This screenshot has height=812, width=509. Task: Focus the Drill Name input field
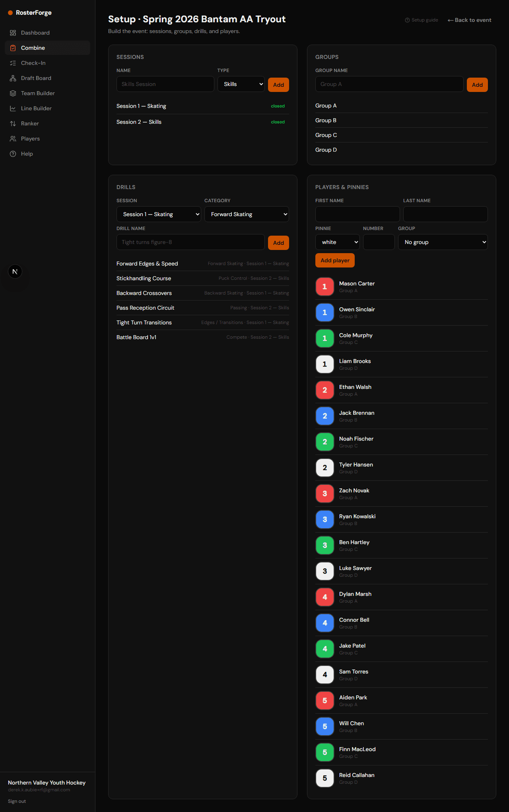[x=190, y=242]
